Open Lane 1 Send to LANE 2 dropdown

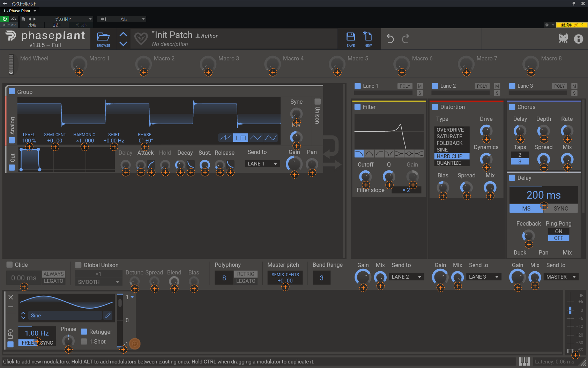407,277
